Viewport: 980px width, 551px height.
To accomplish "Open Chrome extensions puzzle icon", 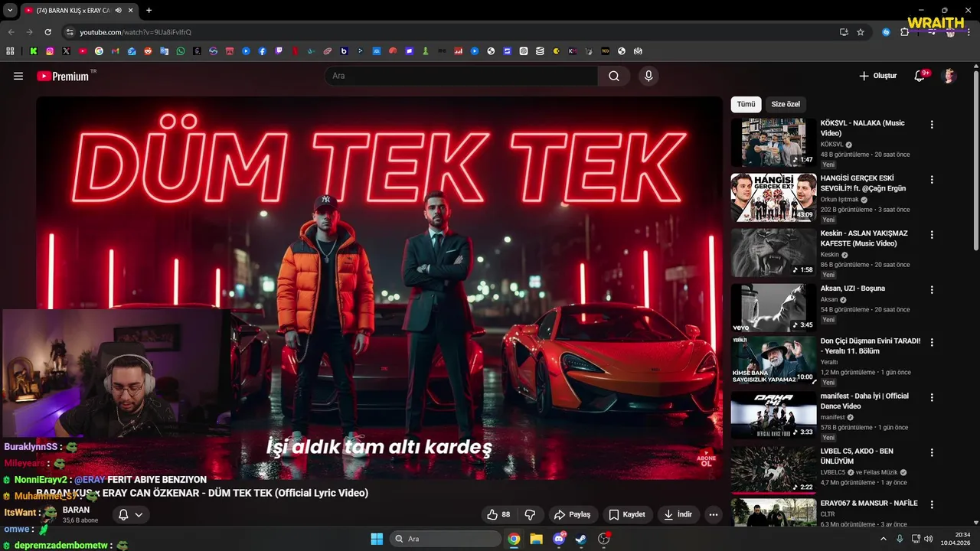I will (x=904, y=32).
